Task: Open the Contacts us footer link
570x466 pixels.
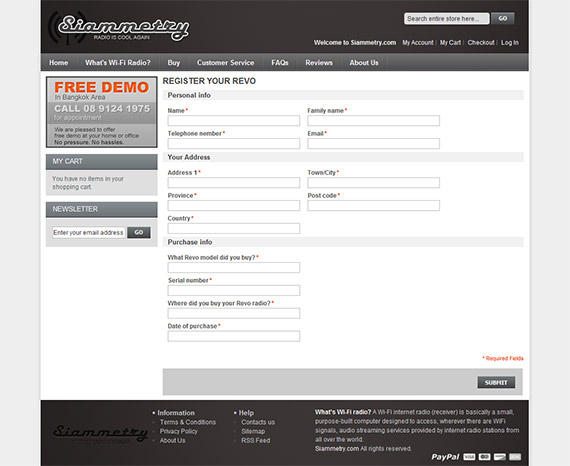Action: pyautogui.click(x=258, y=422)
